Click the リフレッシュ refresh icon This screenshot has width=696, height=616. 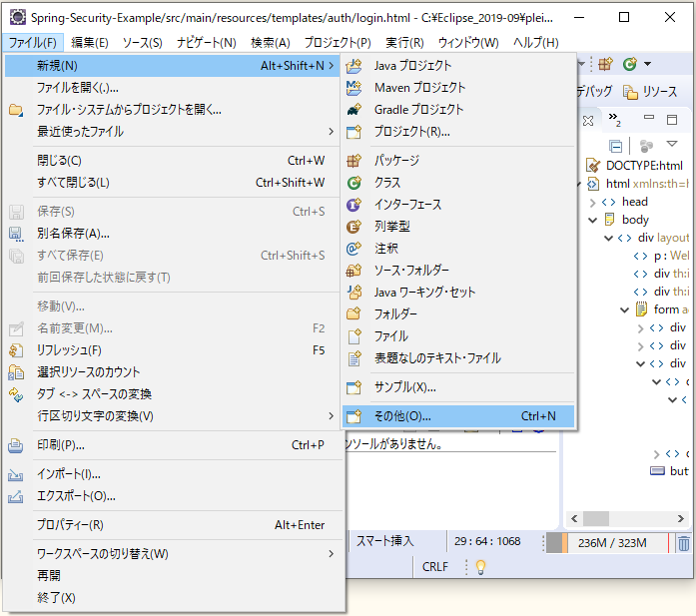16,350
